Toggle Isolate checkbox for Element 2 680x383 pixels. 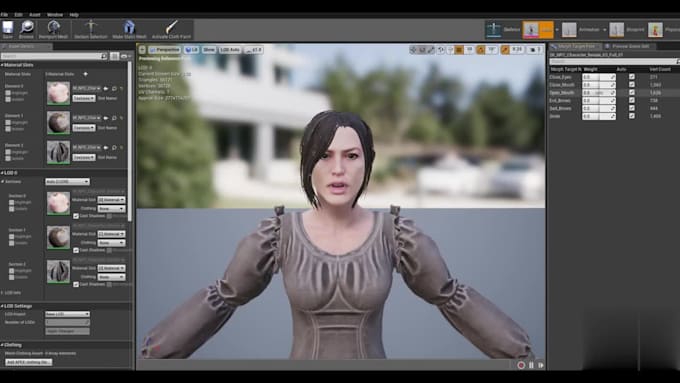[8, 158]
